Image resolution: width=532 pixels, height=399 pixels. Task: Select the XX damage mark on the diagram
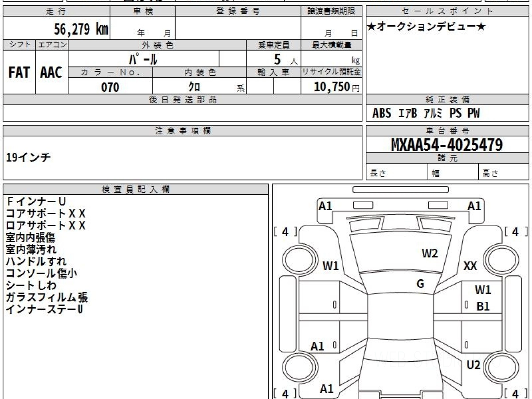470,266
